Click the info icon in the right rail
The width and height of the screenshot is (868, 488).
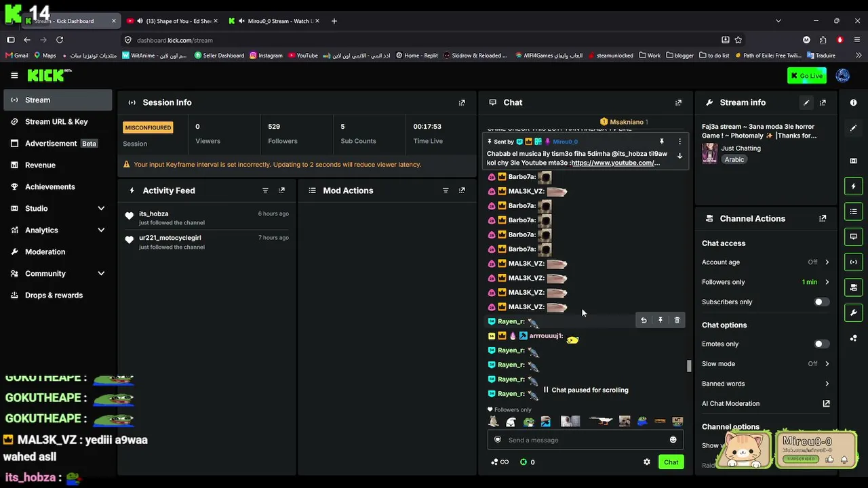point(854,102)
